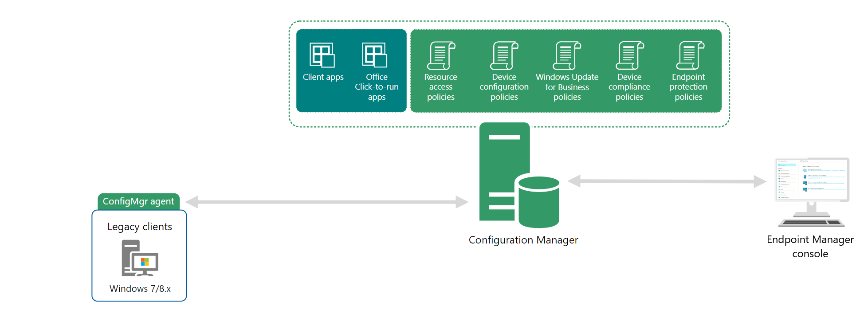Click the "Legacy clients" text
868x314 pixels.
click(x=140, y=227)
